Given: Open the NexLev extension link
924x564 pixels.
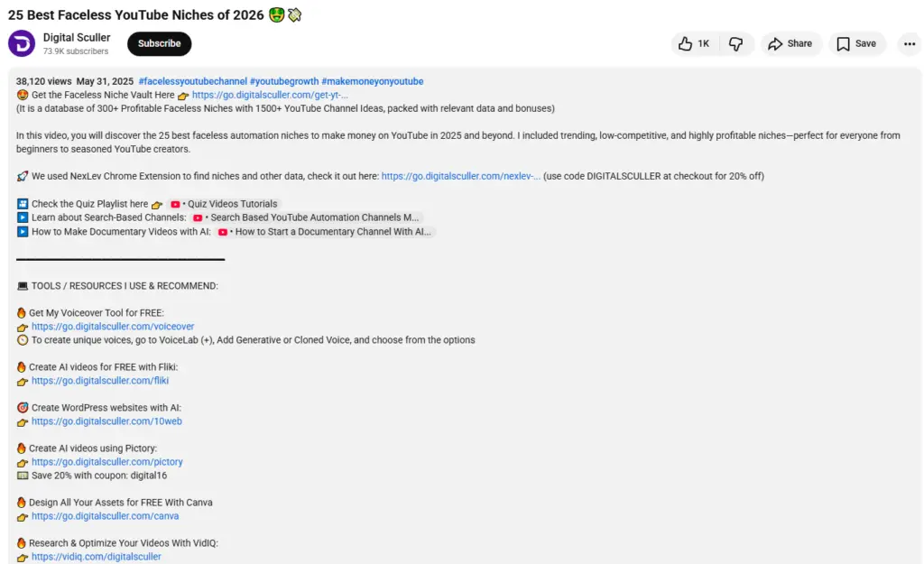Looking at the screenshot, I should tap(461, 176).
